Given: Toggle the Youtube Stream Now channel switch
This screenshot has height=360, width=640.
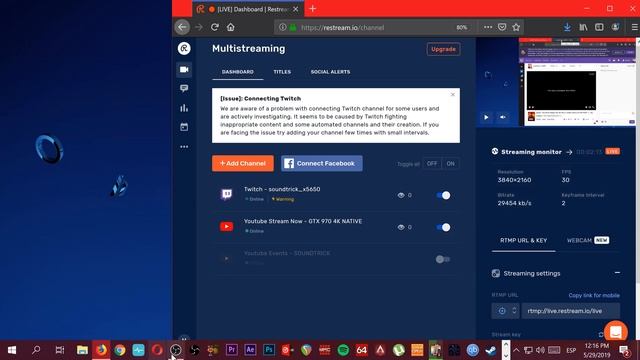Looking at the screenshot, I should point(443,227).
